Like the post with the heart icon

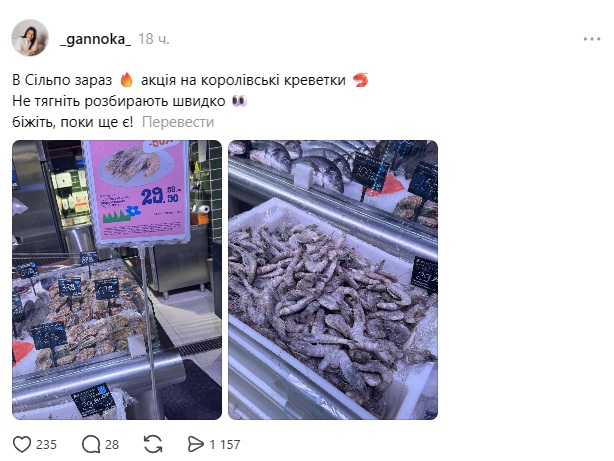pos(22,444)
